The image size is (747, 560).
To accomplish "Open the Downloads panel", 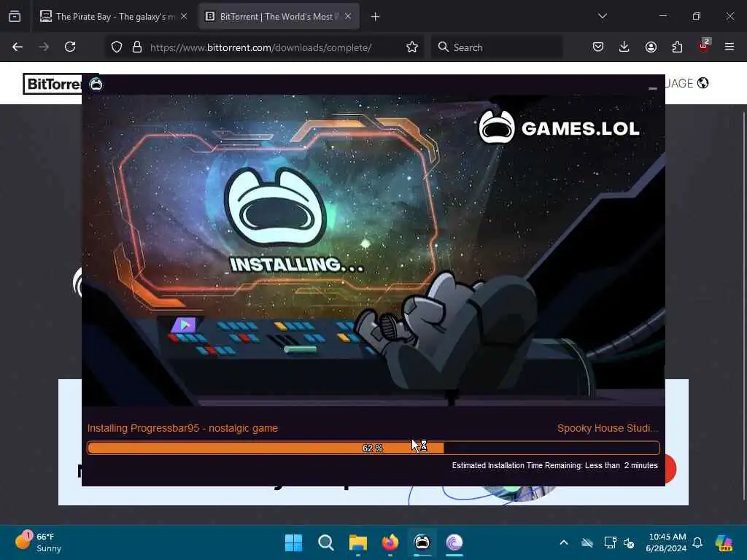I will tap(624, 47).
